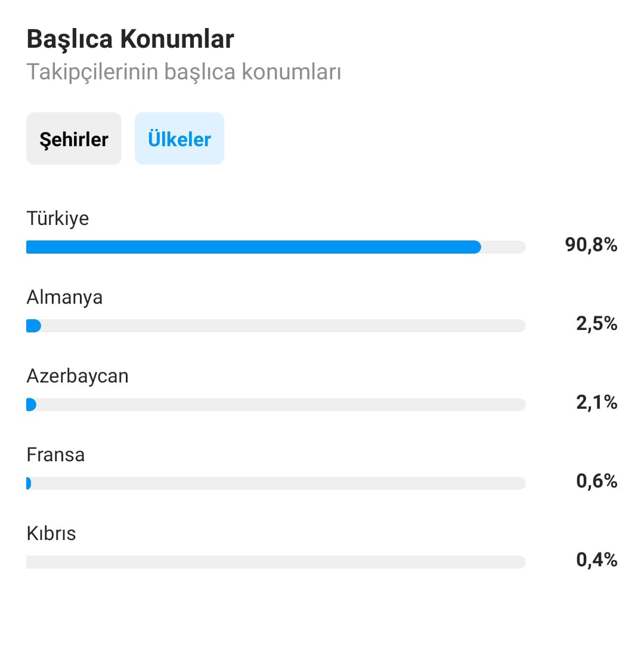644x654 pixels.
Task: Click the 90,8% percentage value
Action: click(x=591, y=245)
